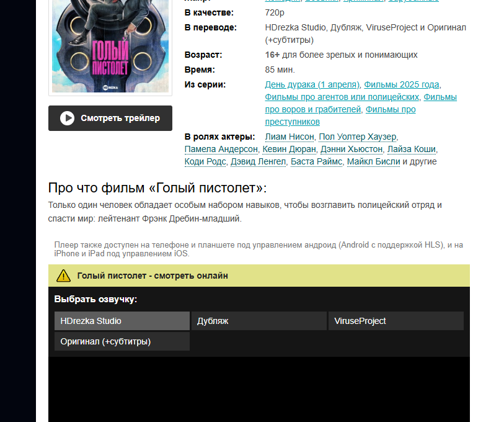
Task: Open actress Памела Андерсон page
Action: point(221,150)
